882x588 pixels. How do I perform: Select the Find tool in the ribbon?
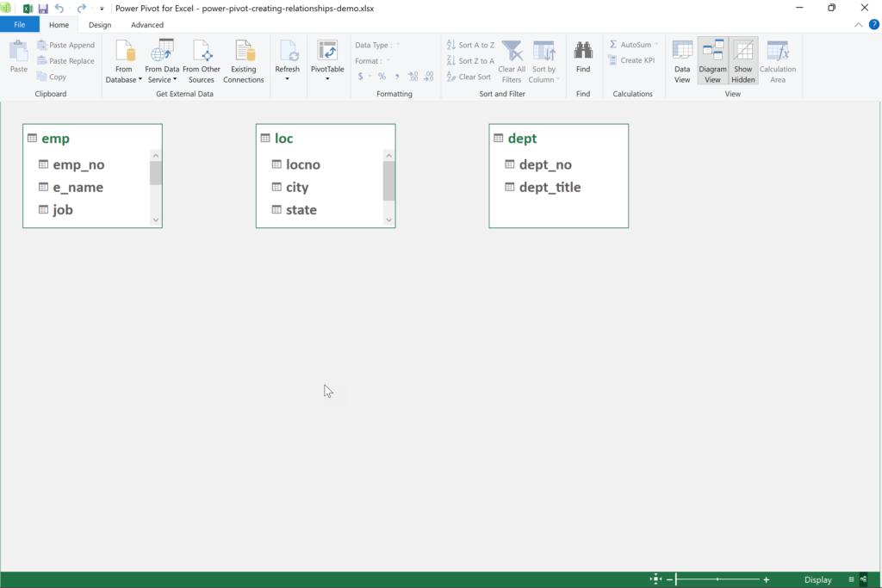pos(583,58)
